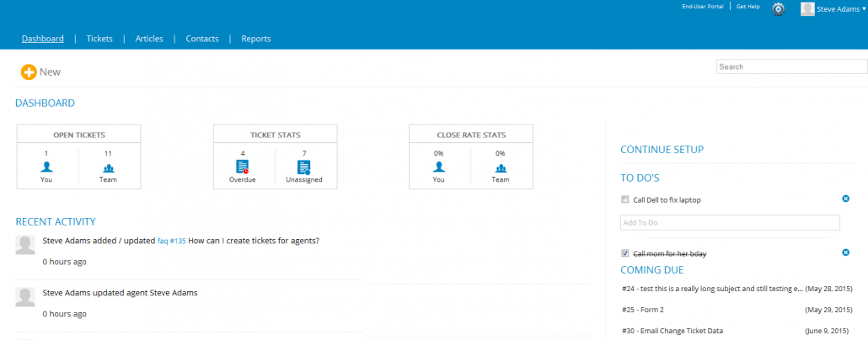Click the Add To Do input field
This screenshot has width=868, height=340.
click(x=730, y=222)
